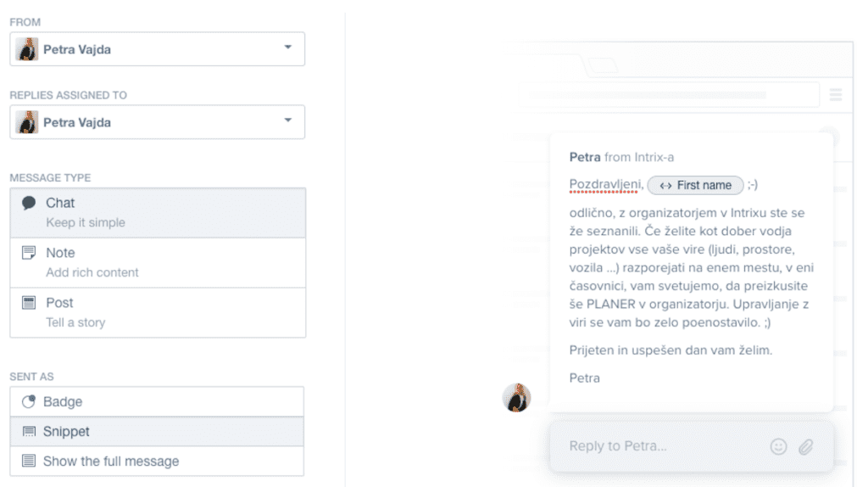The height and width of the screenshot is (487, 868).
Task: Choose the Badge sent-as option
Action: 157,401
